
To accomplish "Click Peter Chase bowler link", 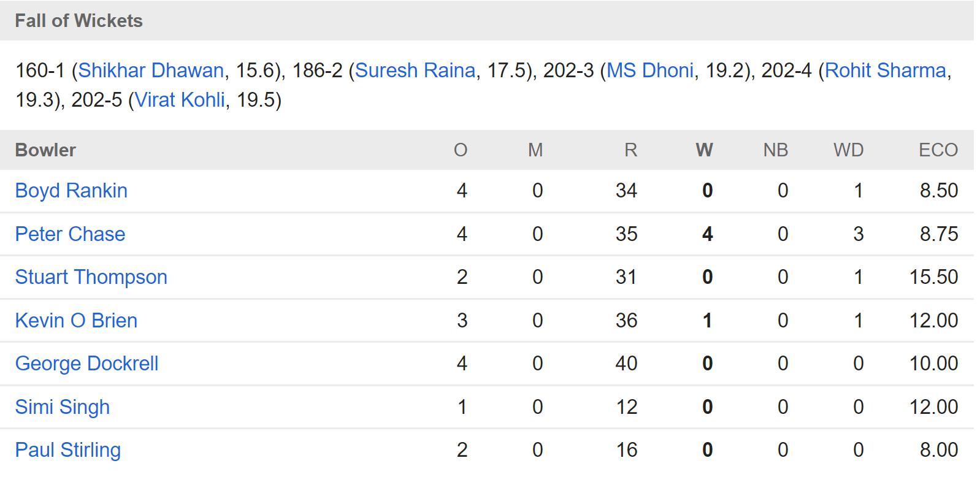I will pos(70,234).
